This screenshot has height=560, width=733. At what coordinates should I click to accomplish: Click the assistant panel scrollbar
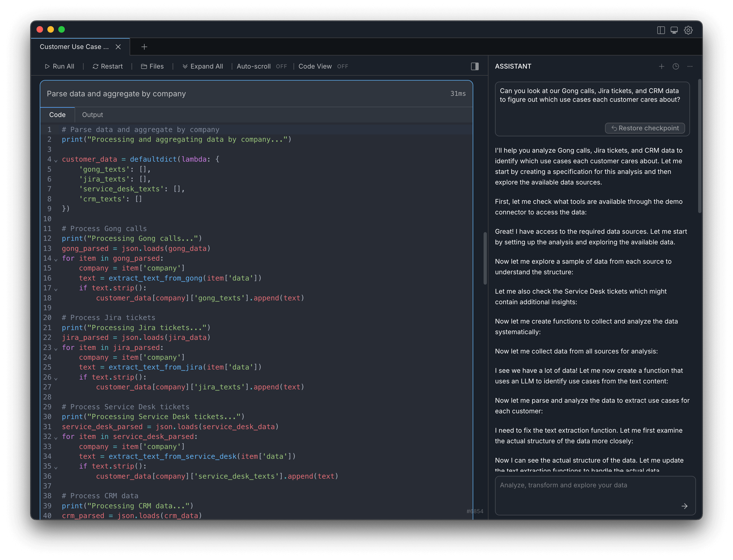(x=699, y=146)
